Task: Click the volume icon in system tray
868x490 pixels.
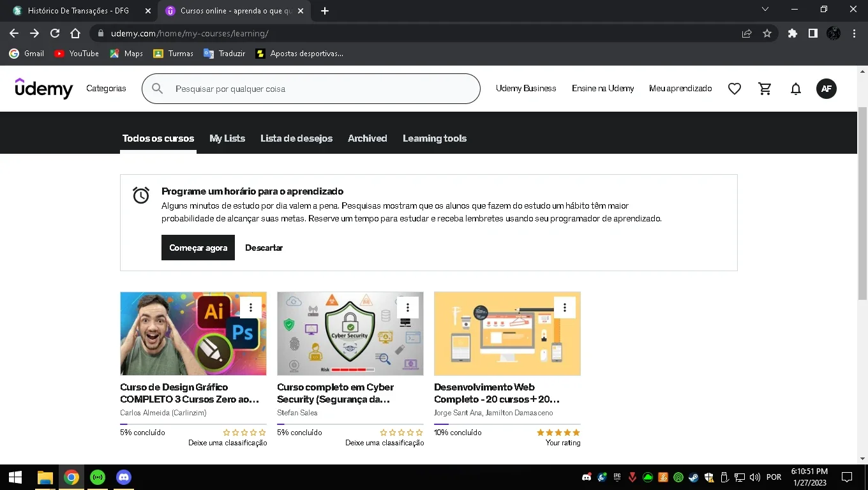Action: (755, 477)
